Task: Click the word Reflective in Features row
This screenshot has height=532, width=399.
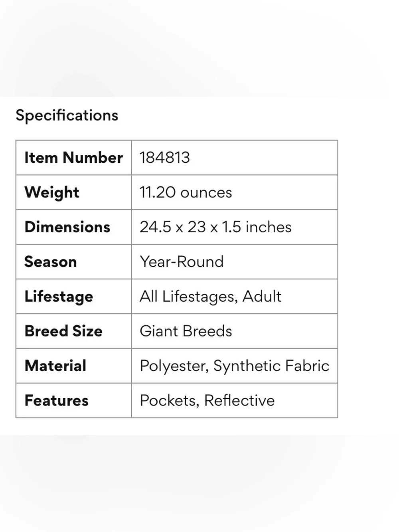Action: pos(239,401)
